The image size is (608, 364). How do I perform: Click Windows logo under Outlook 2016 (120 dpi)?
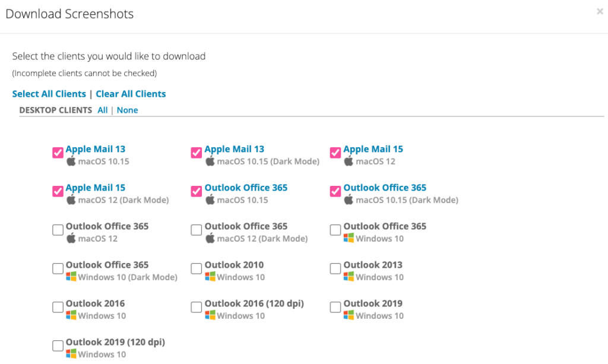pos(210,316)
